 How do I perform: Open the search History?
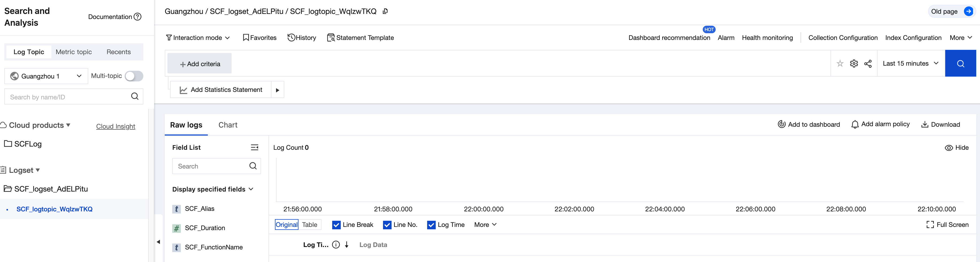click(302, 38)
